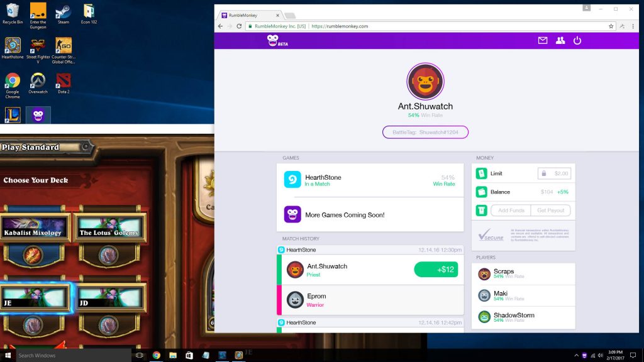Open Task View on the taskbar
The image size is (644, 362).
tap(140, 355)
